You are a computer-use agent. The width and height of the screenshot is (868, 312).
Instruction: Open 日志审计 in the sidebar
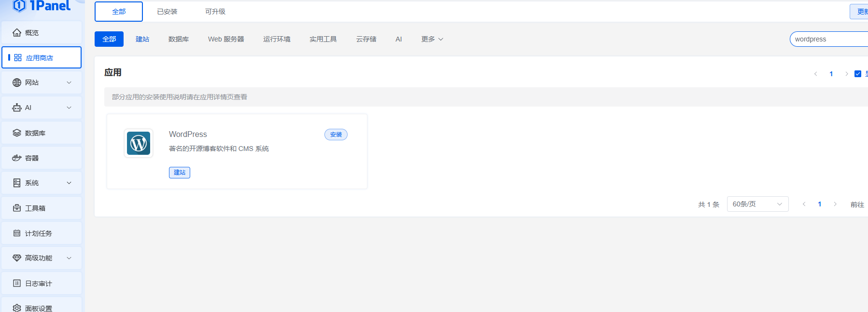(x=42, y=283)
